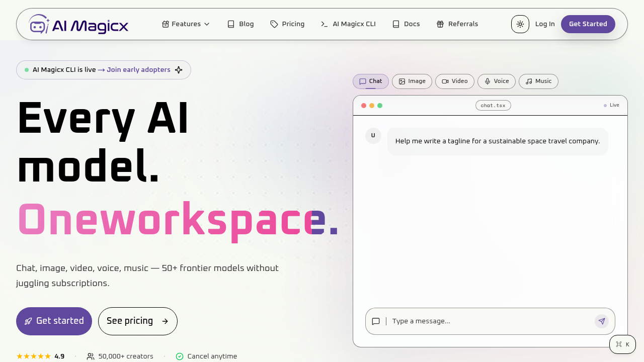Switch to the Video demo tab
This screenshot has width=644, height=362.
455,81
